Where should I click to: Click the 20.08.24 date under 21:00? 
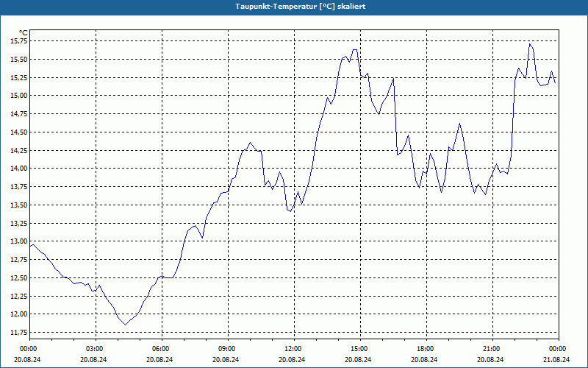490,359
